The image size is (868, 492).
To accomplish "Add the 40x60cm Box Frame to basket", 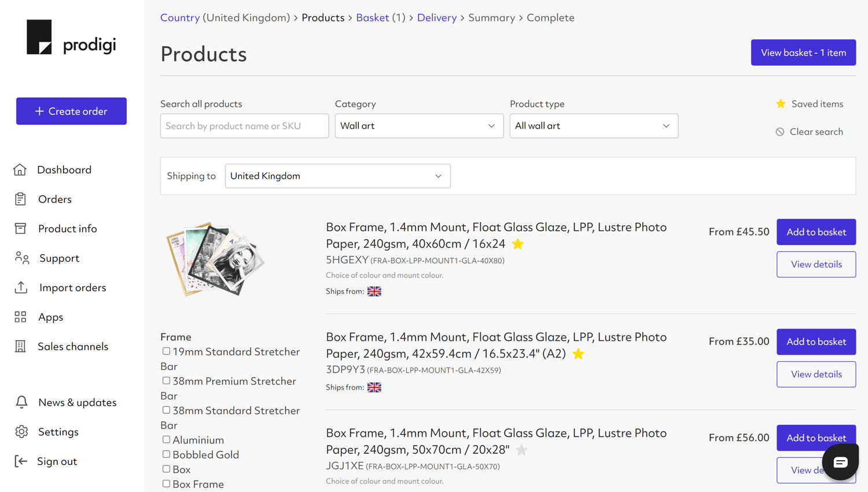I will (x=816, y=232).
